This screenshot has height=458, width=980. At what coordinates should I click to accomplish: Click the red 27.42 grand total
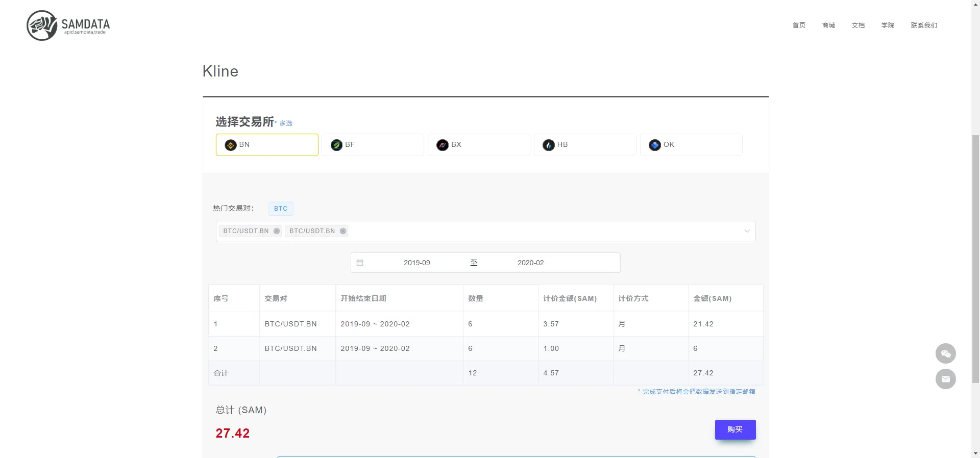click(233, 433)
